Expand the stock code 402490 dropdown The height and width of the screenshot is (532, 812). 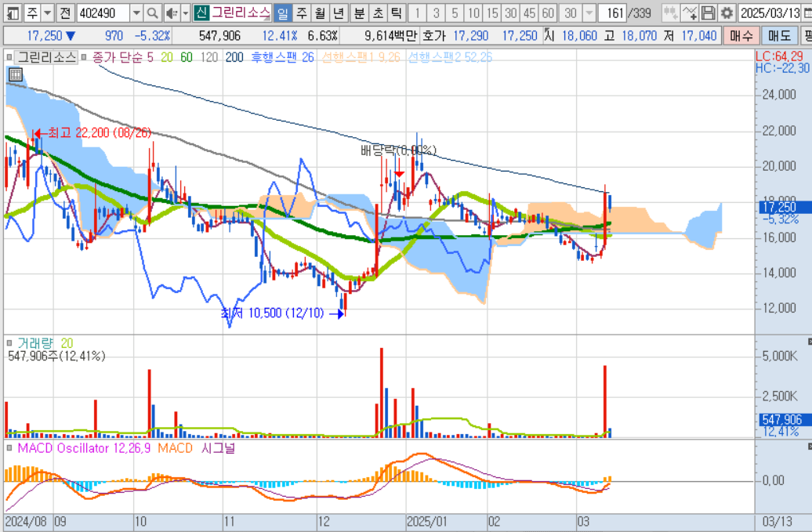click(136, 13)
